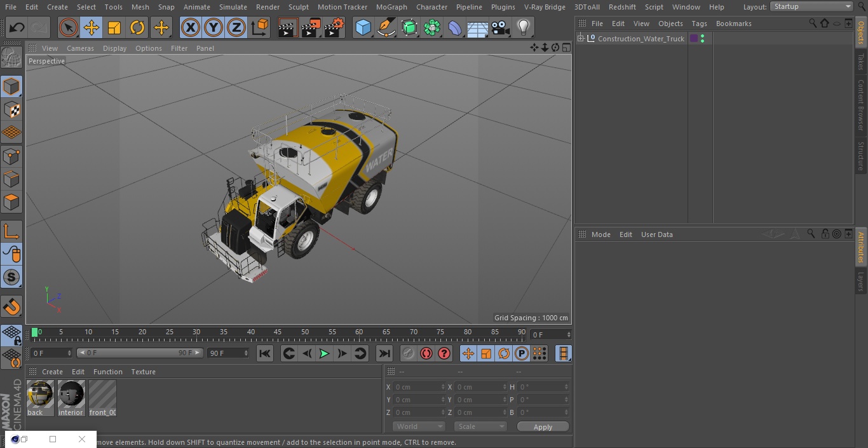Screen dimensions: 868x448
Task: Open the Structure side tab
Action: pyautogui.click(x=861, y=156)
